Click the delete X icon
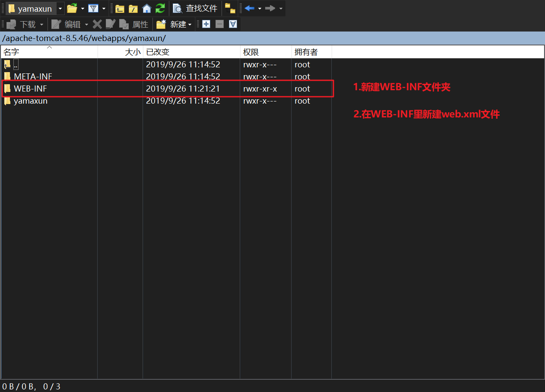 coord(97,24)
